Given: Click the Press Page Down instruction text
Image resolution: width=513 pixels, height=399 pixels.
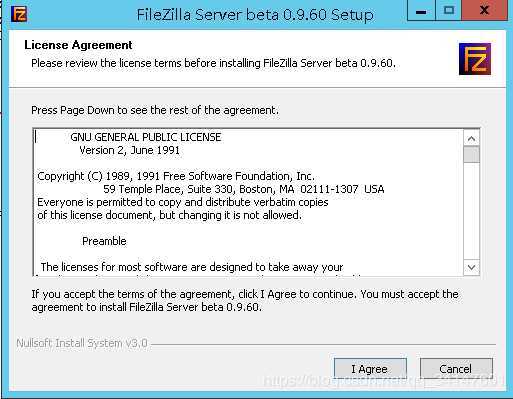Looking at the screenshot, I should click(x=155, y=110).
